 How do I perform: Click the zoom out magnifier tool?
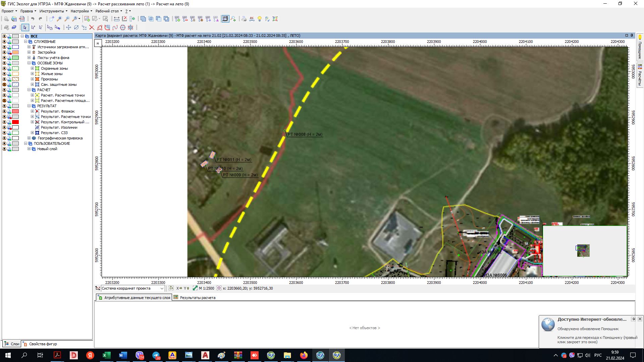click(67, 19)
